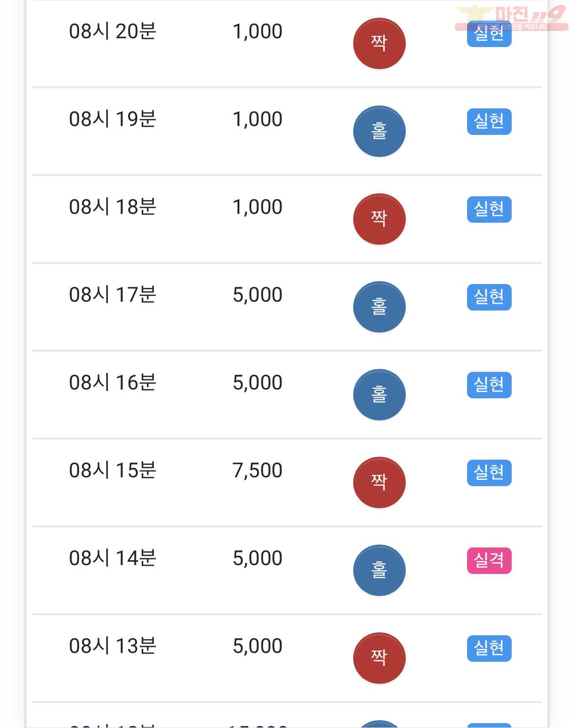The height and width of the screenshot is (728, 574).
Task: Select the 실현 badge for 08시 15분
Action: pos(489,473)
